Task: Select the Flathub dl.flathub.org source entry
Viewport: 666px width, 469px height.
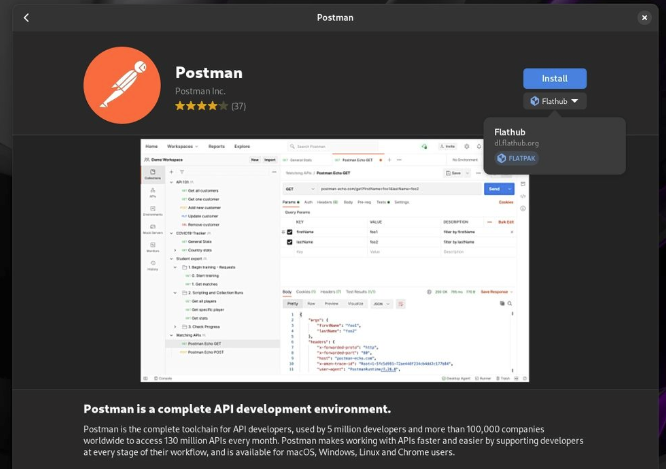Action: [554, 145]
